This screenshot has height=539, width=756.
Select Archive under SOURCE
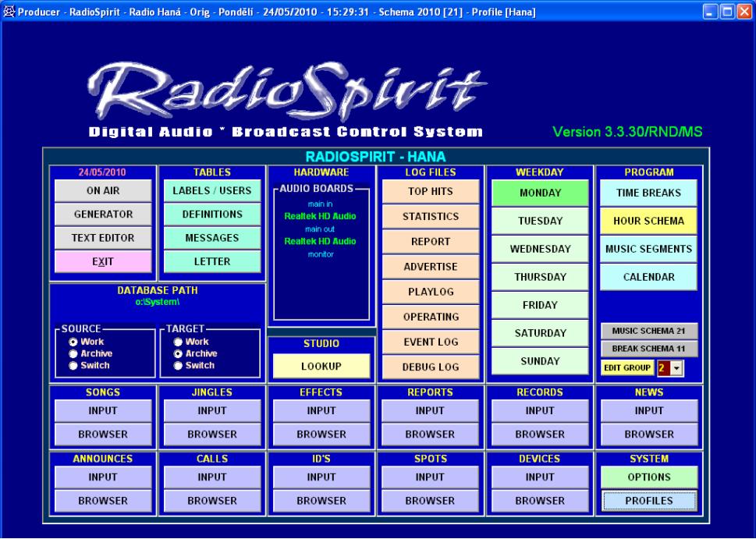[73, 353]
